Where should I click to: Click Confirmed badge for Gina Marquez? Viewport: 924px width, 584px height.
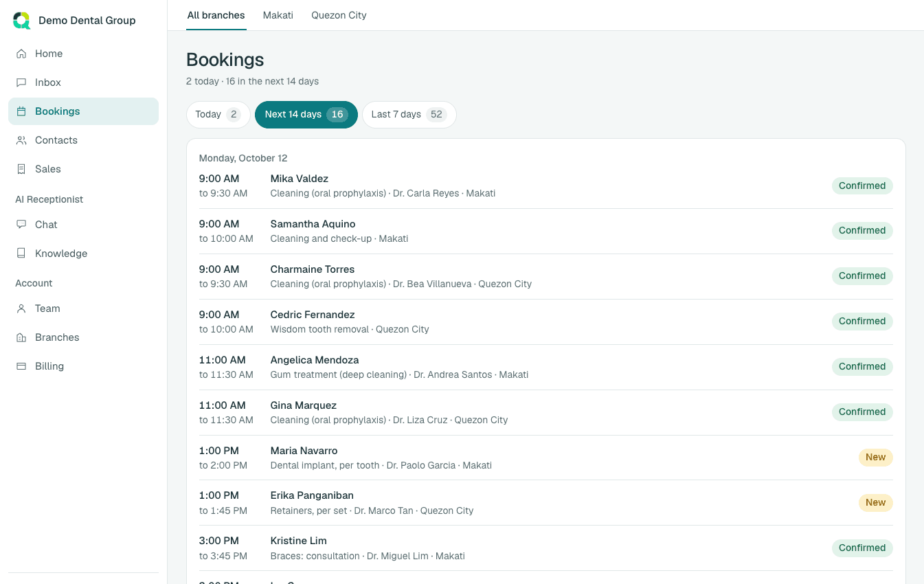[862, 412]
